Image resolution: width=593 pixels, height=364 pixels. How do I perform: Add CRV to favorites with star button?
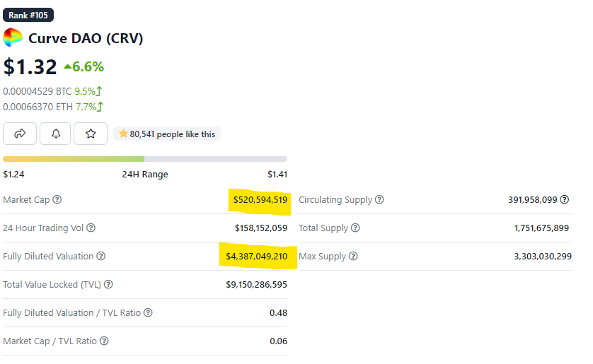click(91, 134)
